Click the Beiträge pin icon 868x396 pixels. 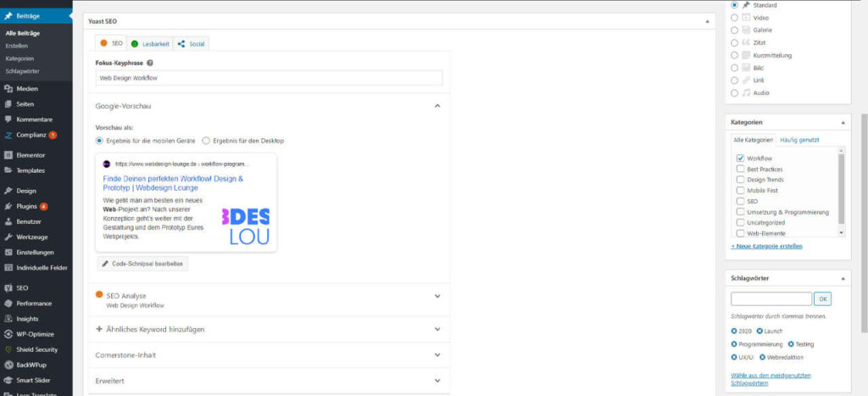[8, 17]
